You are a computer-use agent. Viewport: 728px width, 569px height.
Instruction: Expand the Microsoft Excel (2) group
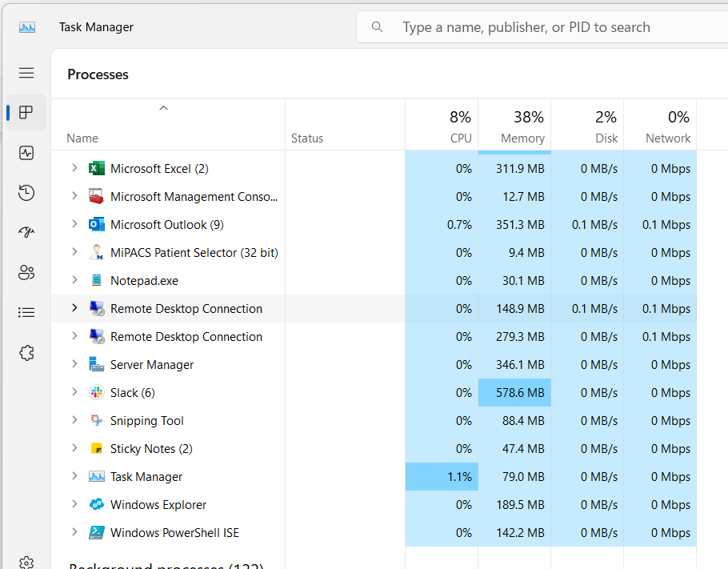(74, 168)
